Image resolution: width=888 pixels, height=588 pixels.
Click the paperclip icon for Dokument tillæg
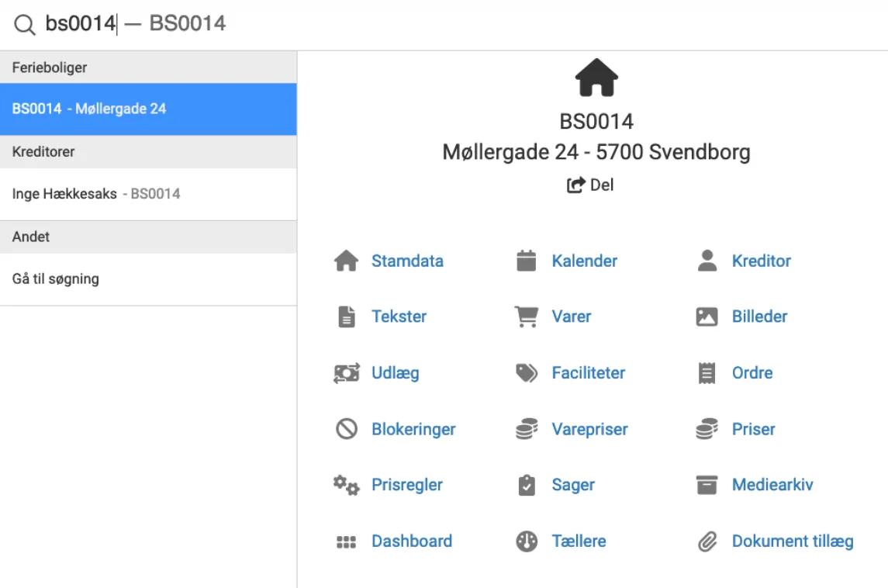pyautogui.click(x=707, y=541)
